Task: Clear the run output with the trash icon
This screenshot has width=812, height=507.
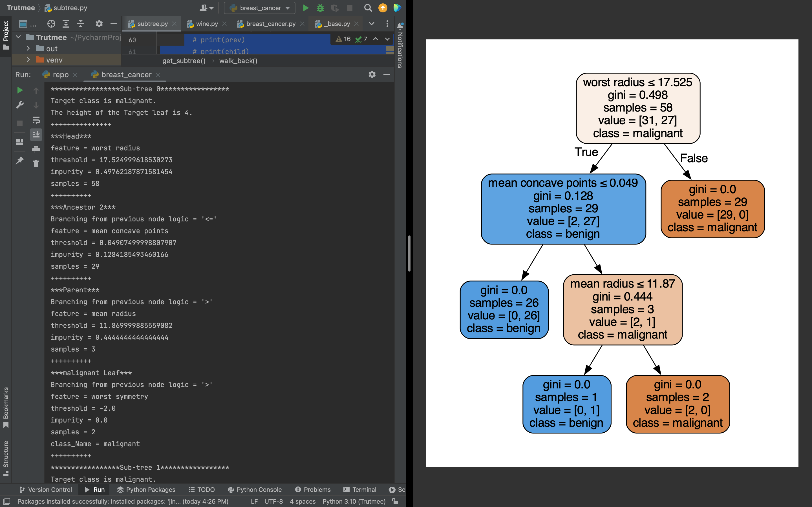Action: [36, 164]
